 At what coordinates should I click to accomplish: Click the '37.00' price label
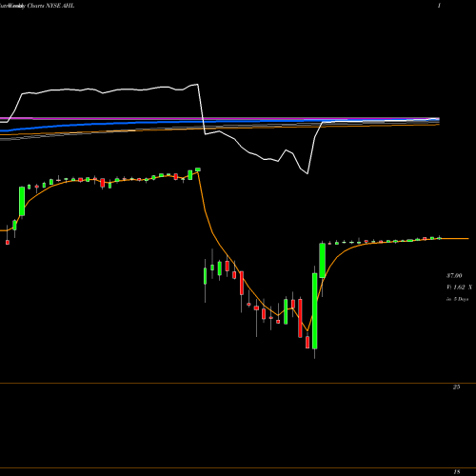[454, 276]
